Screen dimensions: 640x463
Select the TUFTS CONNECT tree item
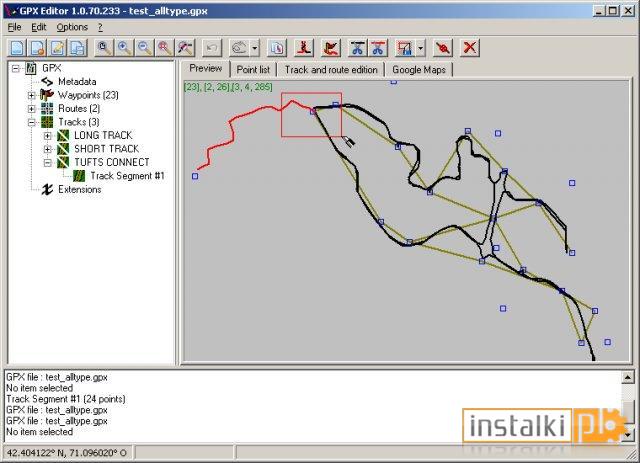click(x=112, y=162)
